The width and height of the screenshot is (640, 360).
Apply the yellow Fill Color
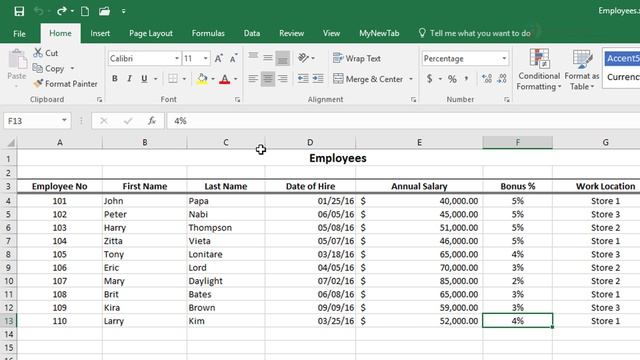tap(202, 79)
